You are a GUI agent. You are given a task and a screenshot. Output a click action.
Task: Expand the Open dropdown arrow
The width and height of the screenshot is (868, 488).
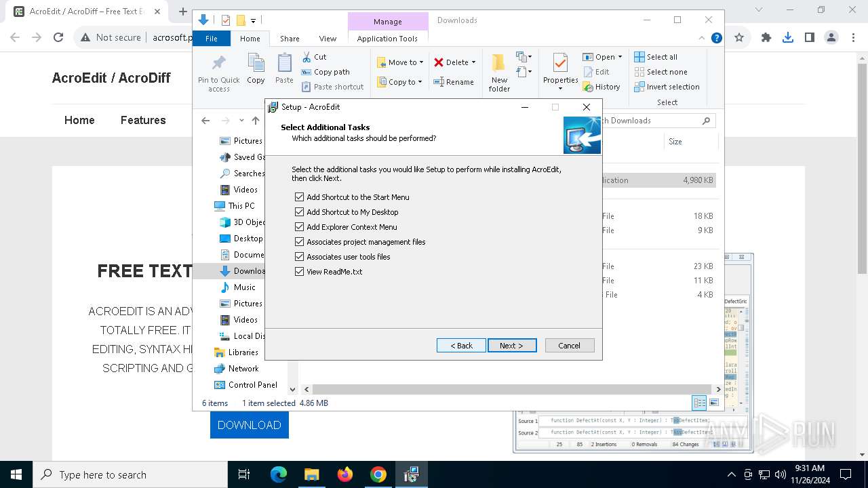point(619,57)
